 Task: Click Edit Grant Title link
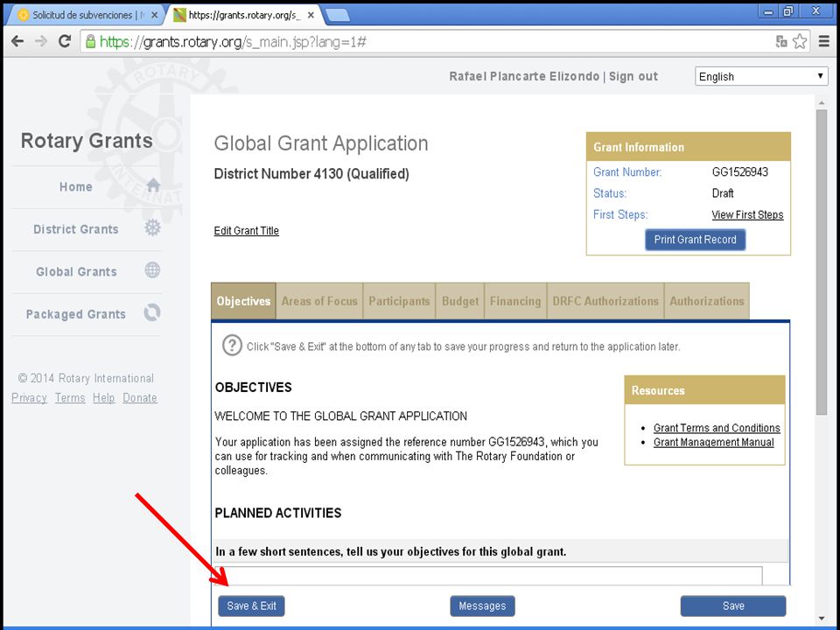click(247, 231)
